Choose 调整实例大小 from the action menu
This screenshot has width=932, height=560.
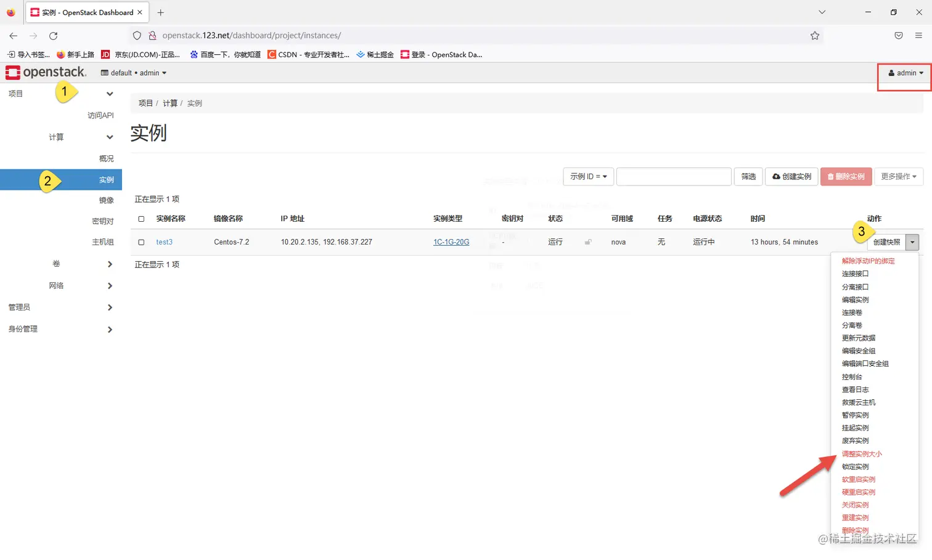(862, 454)
